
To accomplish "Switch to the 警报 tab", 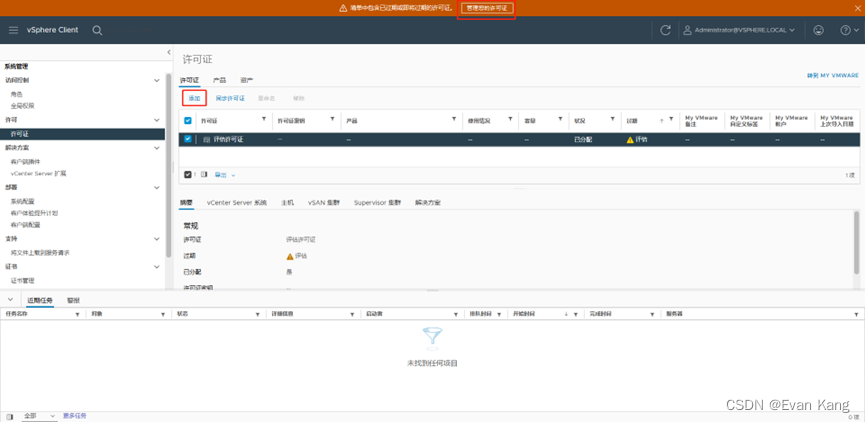I will tap(73, 300).
